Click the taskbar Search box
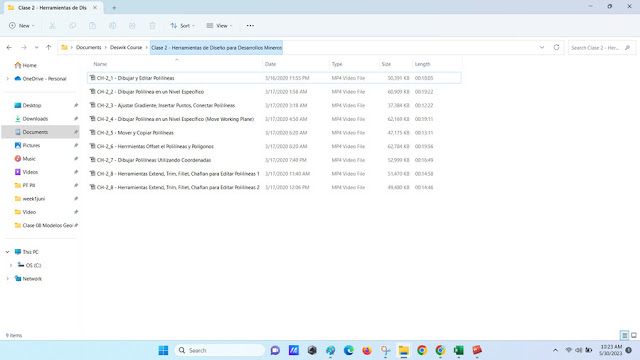Image resolution: width=640 pixels, height=360 pixels. click(220, 350)
